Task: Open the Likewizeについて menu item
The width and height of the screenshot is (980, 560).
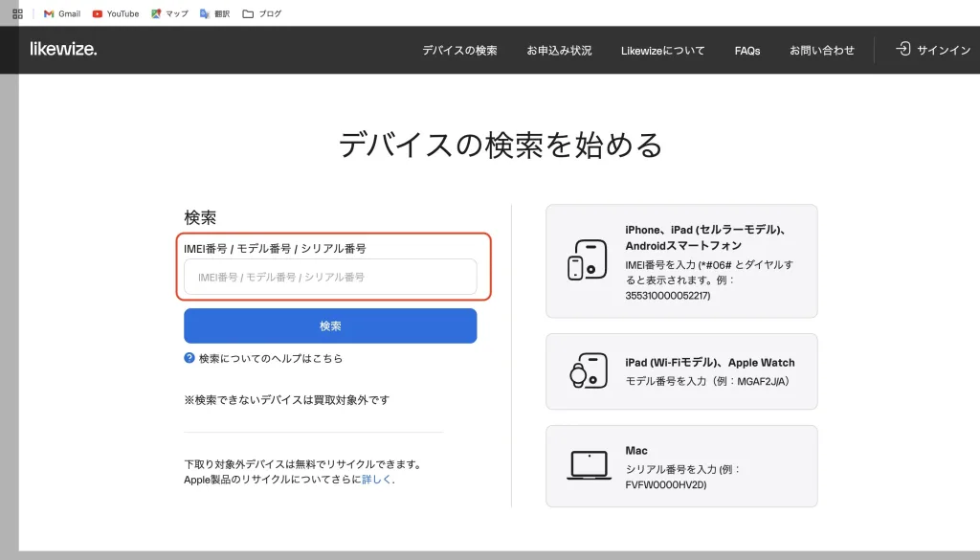Action: pos(662,51)
